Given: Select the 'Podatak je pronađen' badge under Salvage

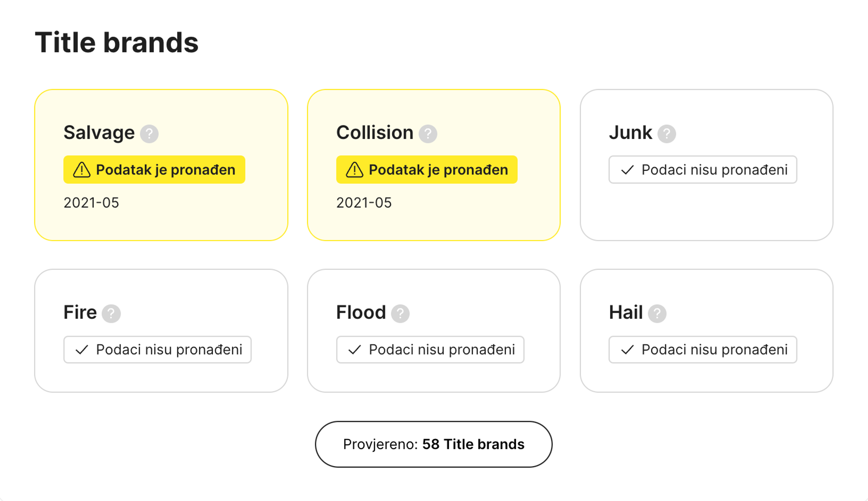Looking at the screenshot, I should (154, 169).
